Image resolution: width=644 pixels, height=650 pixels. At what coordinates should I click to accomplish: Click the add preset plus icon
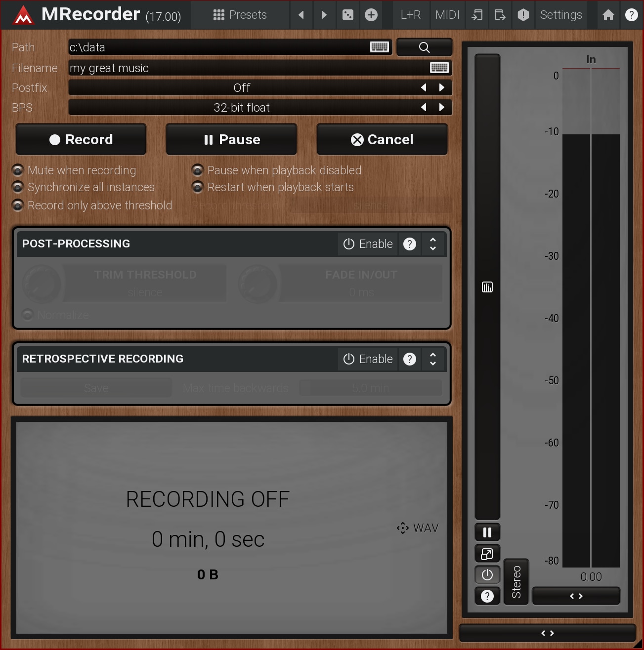tap(371, 15)
